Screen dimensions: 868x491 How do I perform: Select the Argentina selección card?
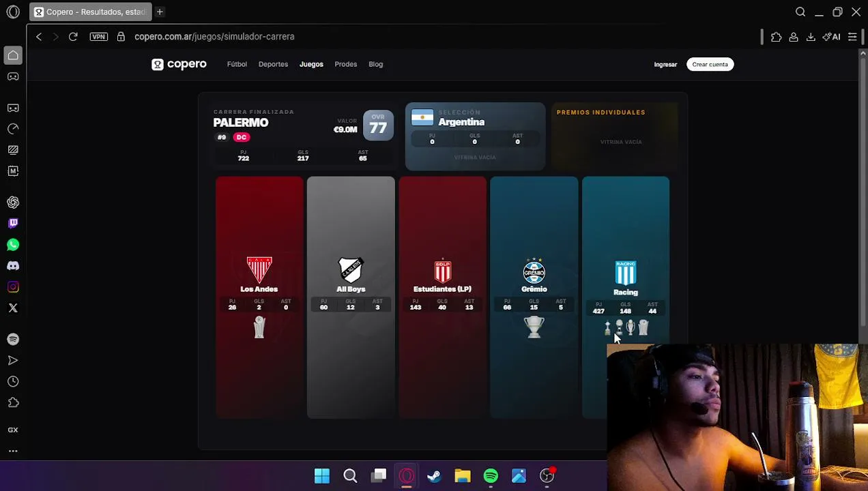475,136
